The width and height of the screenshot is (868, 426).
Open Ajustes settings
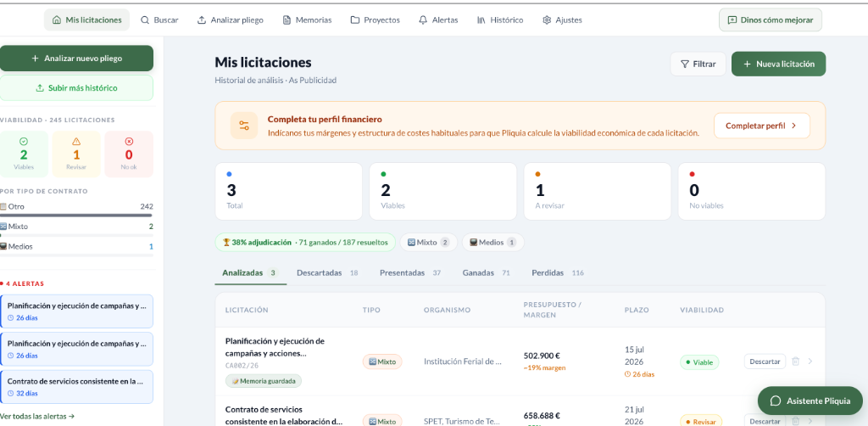563,20
